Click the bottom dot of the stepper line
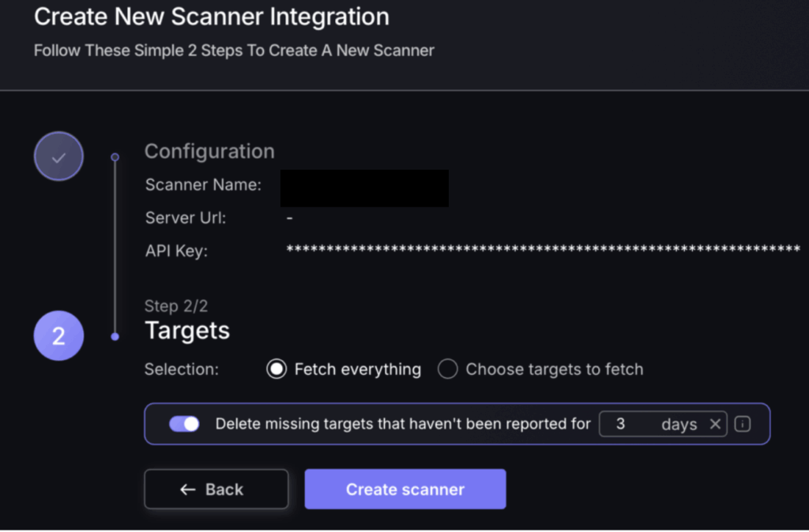 pos(115,337)
